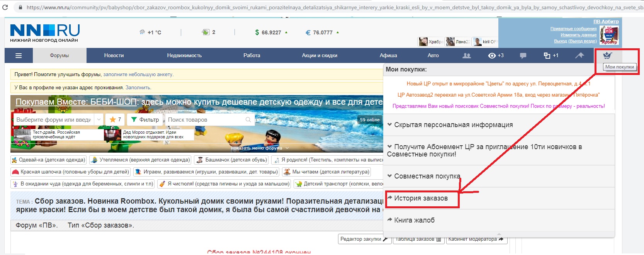Expand Скрытая персональная информация section
This screenshot has width=644, height=255.
499,125
